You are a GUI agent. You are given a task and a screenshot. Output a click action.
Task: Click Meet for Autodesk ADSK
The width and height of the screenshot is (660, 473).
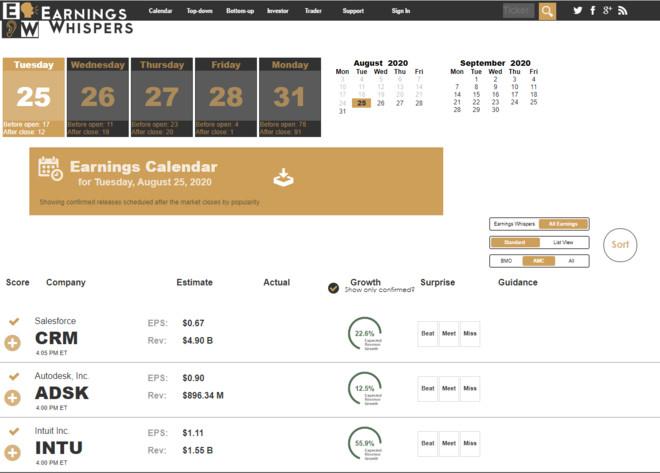point(449,388)
